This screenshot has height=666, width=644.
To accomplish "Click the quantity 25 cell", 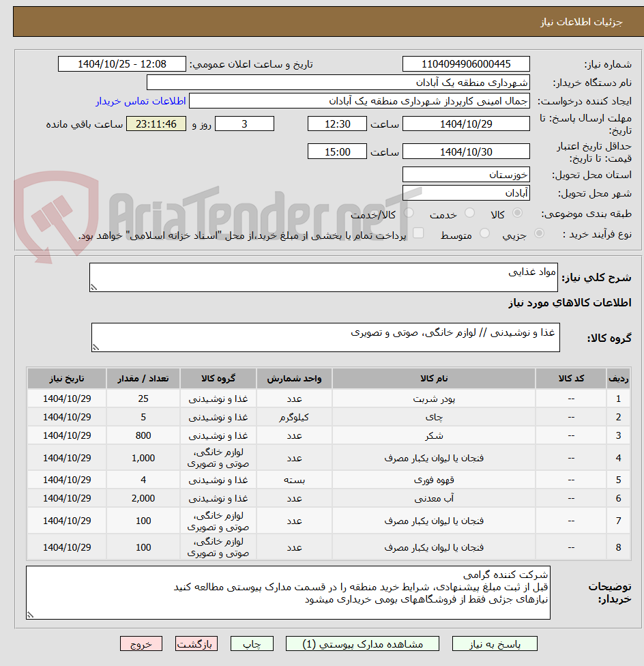I will click(x=143, y=399).
